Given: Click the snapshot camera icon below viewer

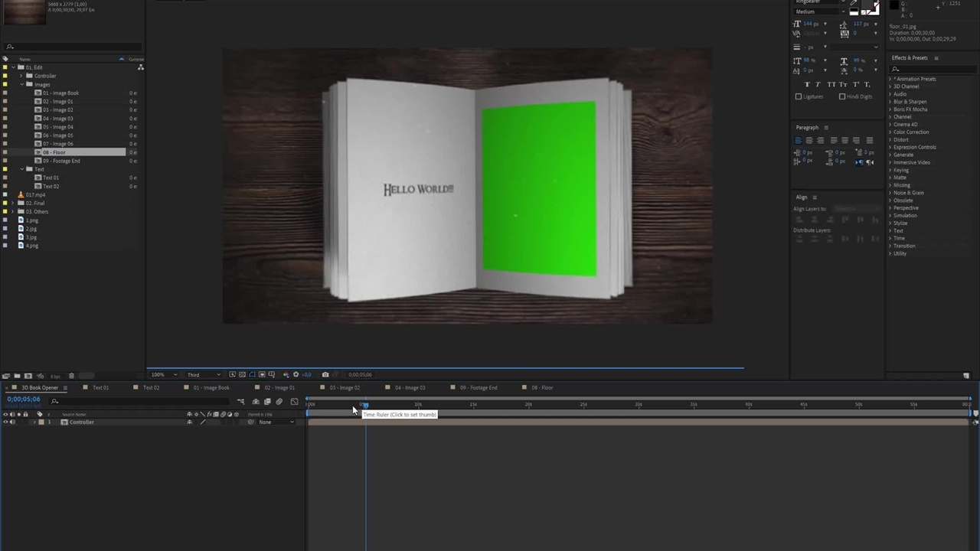Looking at the screenshot, I should [325, 374].
